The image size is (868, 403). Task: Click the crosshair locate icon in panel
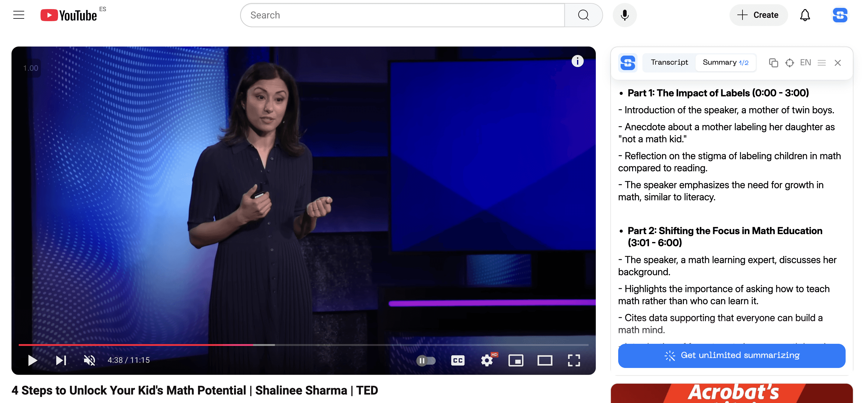789,63
